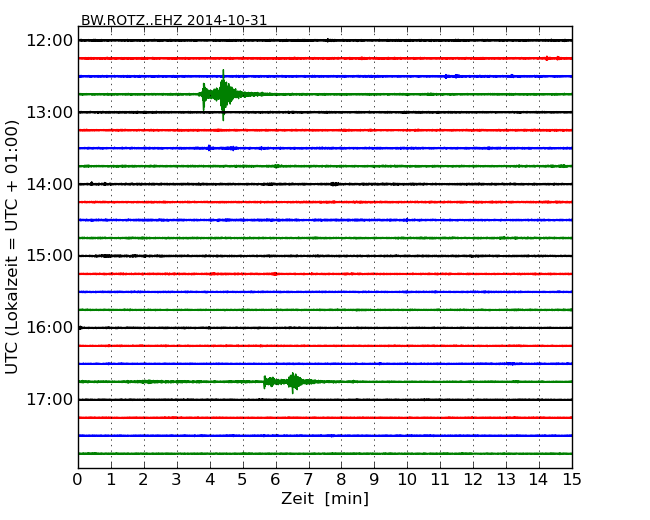This screenshot has height=520, width=650.
Task: Click x-axis tick label 15
Action: 572,480
